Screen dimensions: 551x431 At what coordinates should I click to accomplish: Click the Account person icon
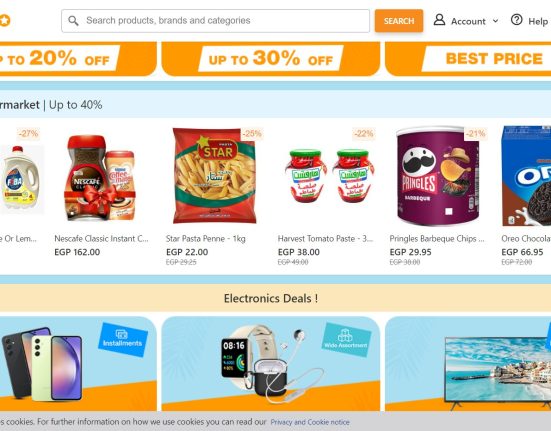[439, 20]
